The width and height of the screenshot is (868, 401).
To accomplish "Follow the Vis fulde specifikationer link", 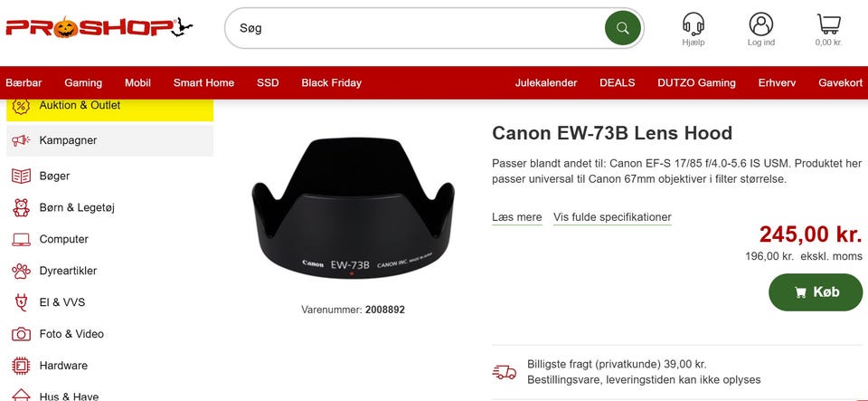I will pyautogui.click(x=612, y=217).
